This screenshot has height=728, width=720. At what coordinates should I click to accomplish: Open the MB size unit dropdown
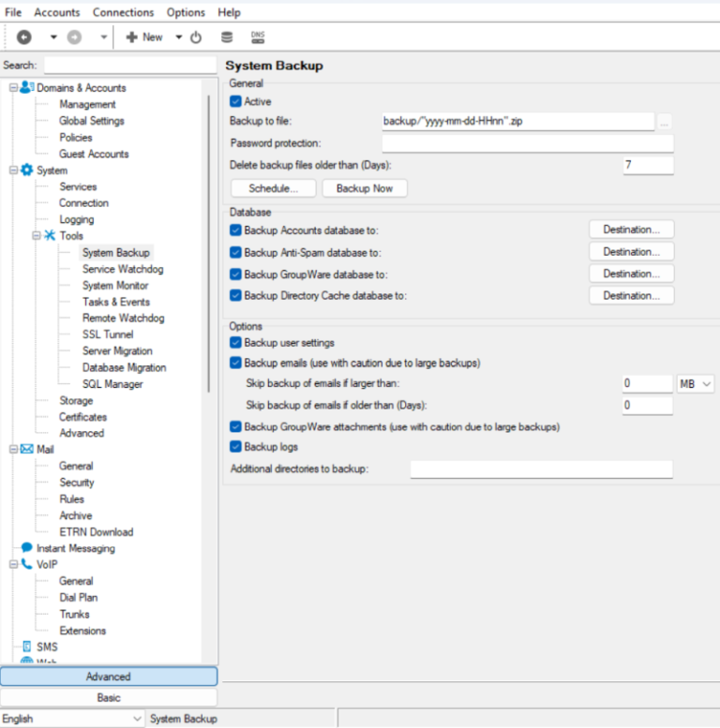(x=695, y=384)
